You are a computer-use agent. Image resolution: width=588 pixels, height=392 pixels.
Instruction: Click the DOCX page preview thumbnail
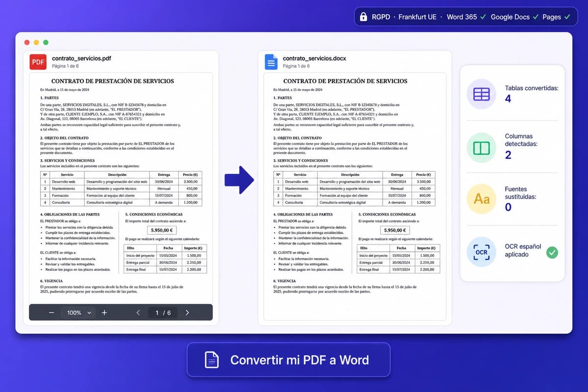click(355, 196)
